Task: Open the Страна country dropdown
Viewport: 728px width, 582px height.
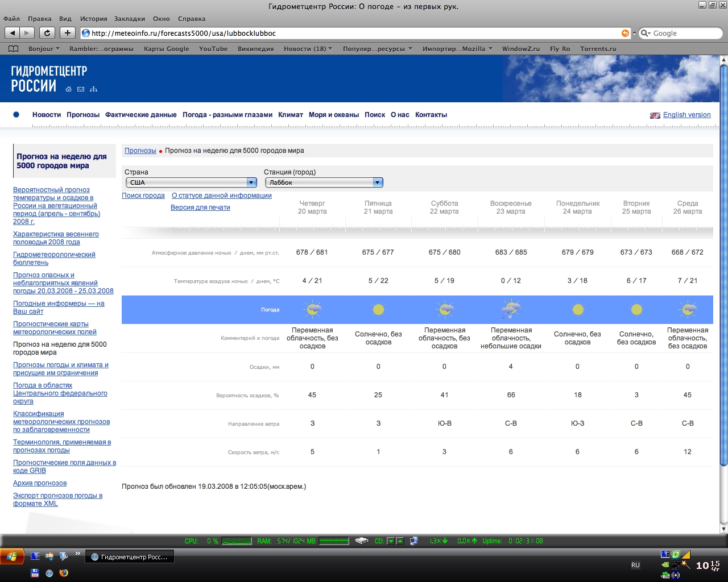Action: [x=191, y=182]
